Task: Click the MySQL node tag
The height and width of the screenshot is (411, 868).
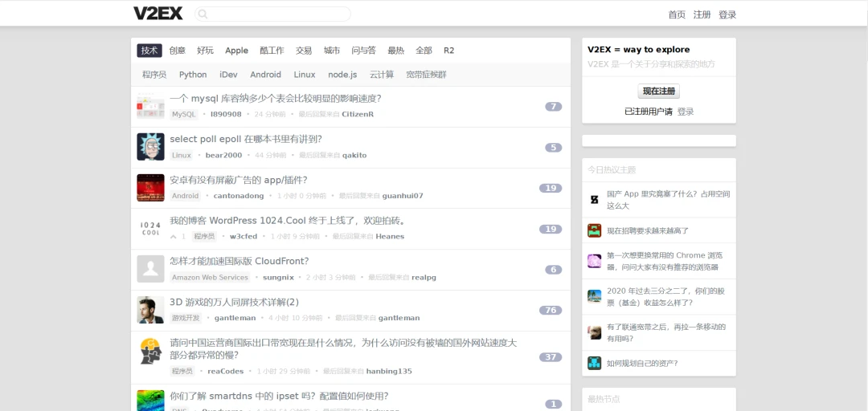Action: coord(183,114)
